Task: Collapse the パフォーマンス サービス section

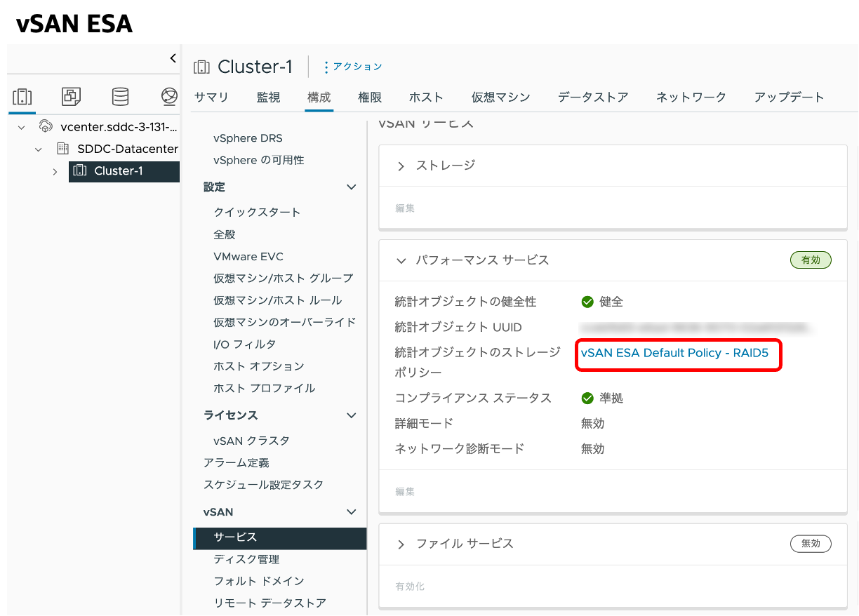Action: coord(400,260)
